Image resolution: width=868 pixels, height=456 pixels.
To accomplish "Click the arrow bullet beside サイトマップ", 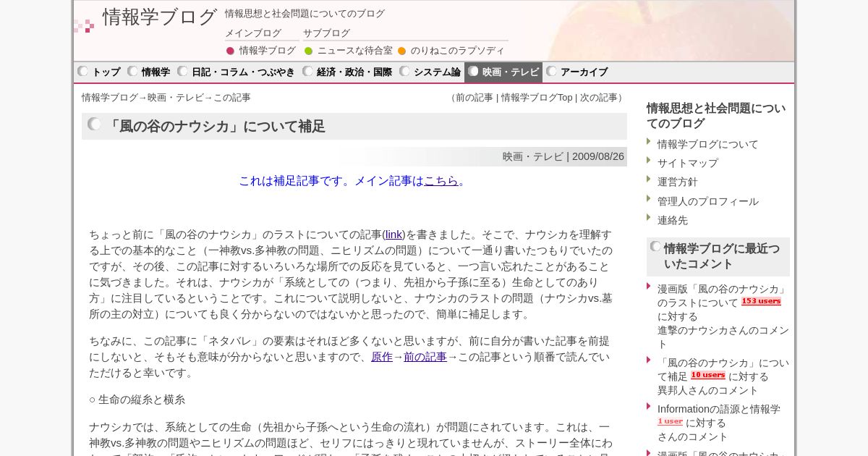I will point(649,160).
